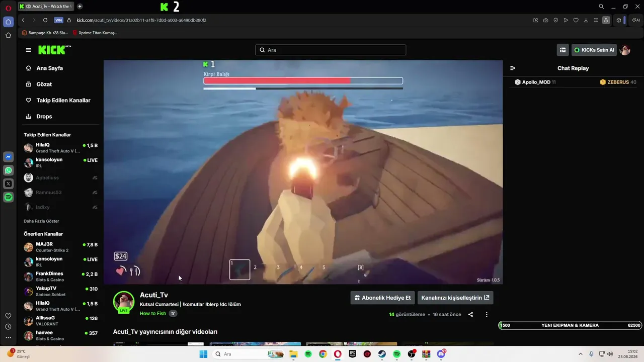Open the Xprime Titan Kumaş bookmark
The image size is (644, 362).
click(95, 33)
